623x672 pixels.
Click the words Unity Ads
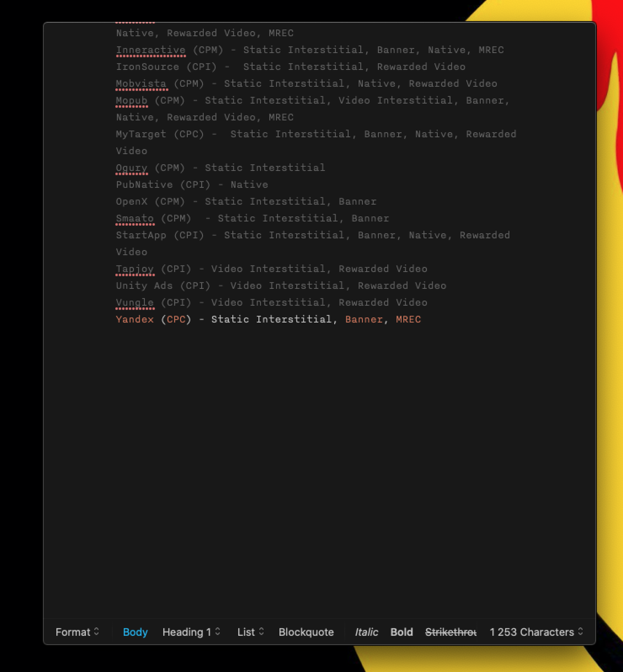click(144, 285)
